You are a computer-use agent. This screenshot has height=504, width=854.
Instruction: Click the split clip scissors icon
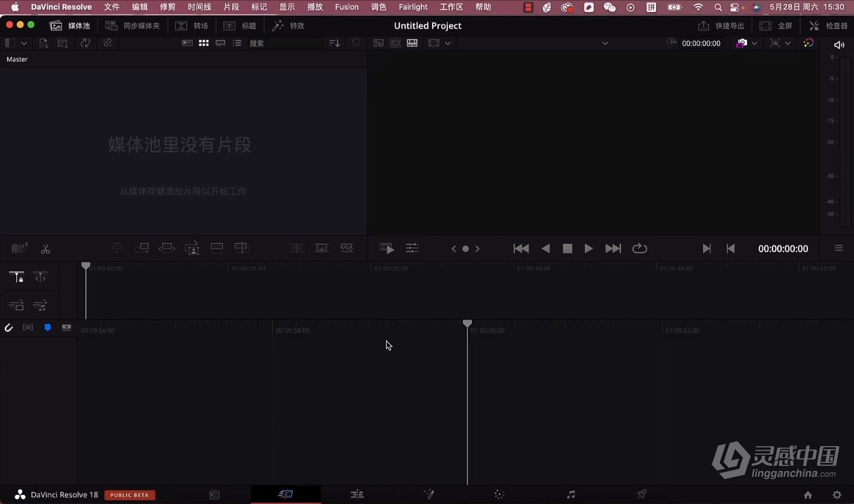(x=45, y=249)
